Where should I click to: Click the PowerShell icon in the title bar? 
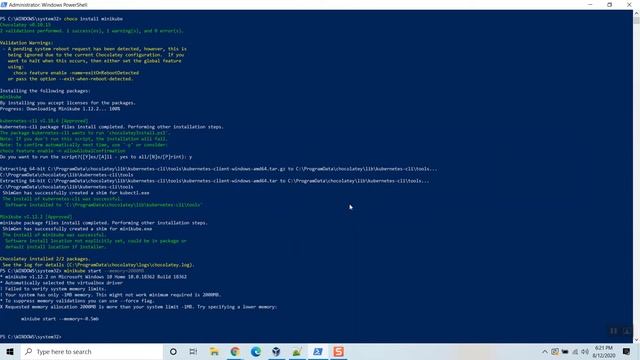point(4,5)
